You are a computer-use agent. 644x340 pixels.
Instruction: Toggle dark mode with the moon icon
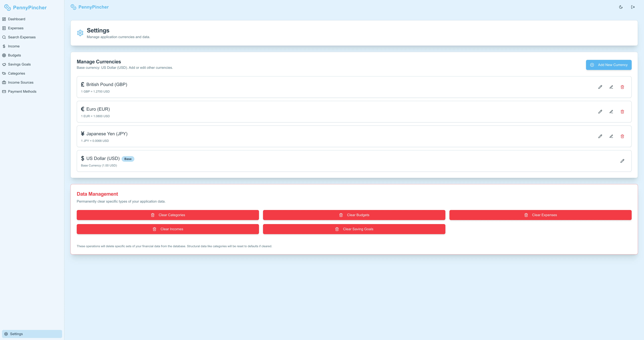pos(621,7)
